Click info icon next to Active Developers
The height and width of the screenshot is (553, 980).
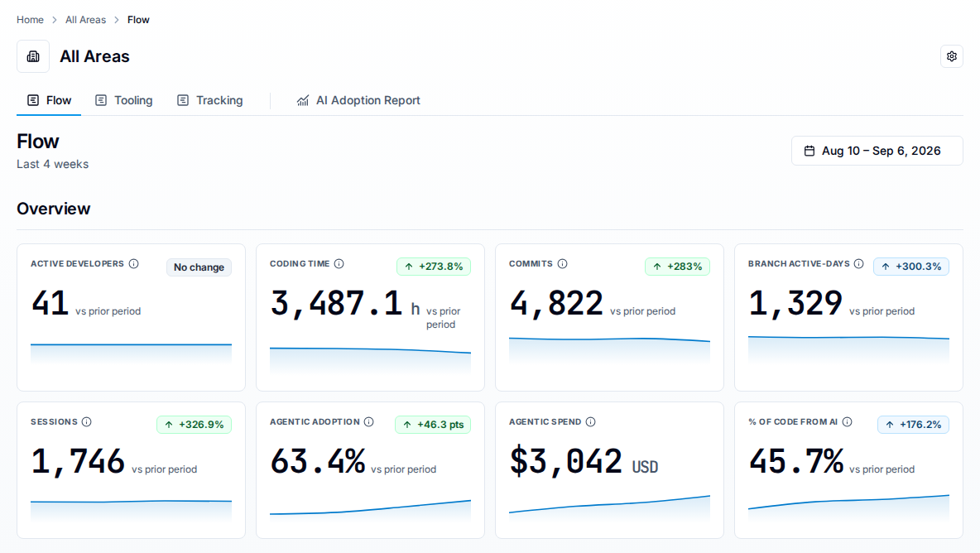pos(134,264)
